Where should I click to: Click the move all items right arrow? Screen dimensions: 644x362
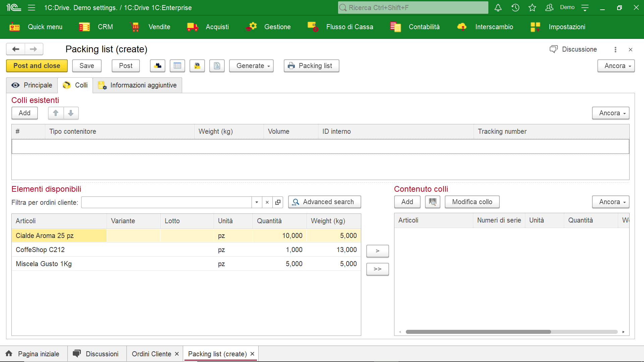click(x=377, y=269)
